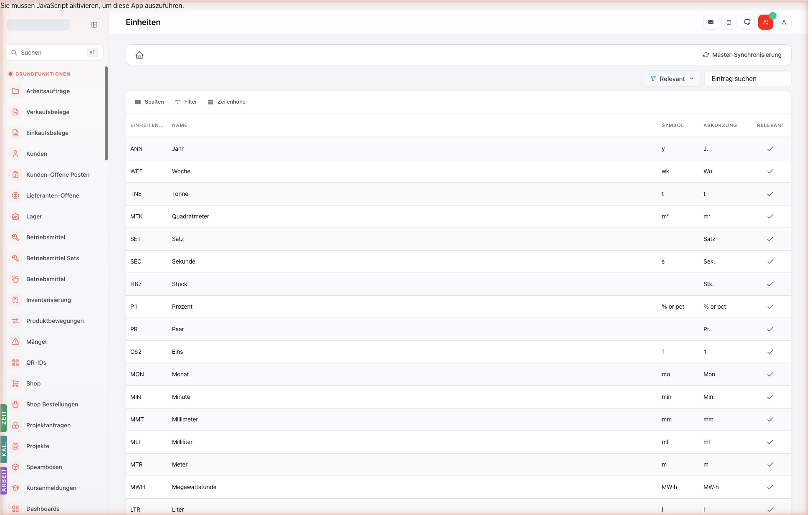Open the Zeilenhöhe row height menu
812x515 pixels.
(x=227, y=102)
